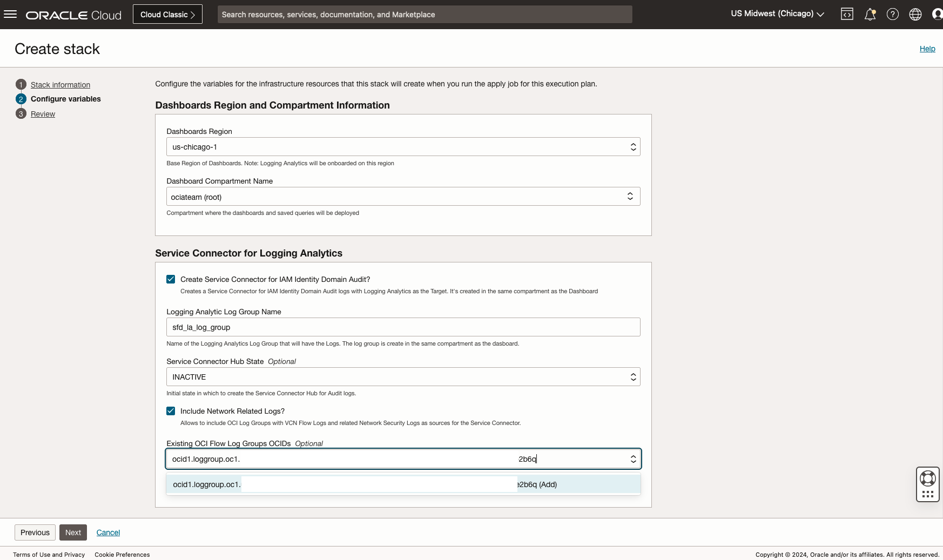Open the language globe selector
Screen dimensions: 943x560
click(x=915, y=14)
